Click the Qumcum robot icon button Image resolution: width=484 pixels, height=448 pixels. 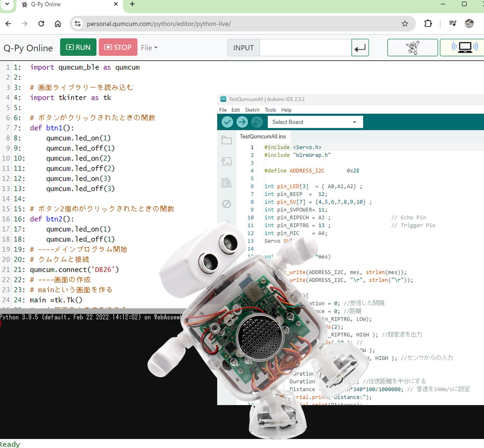point(413,47)
